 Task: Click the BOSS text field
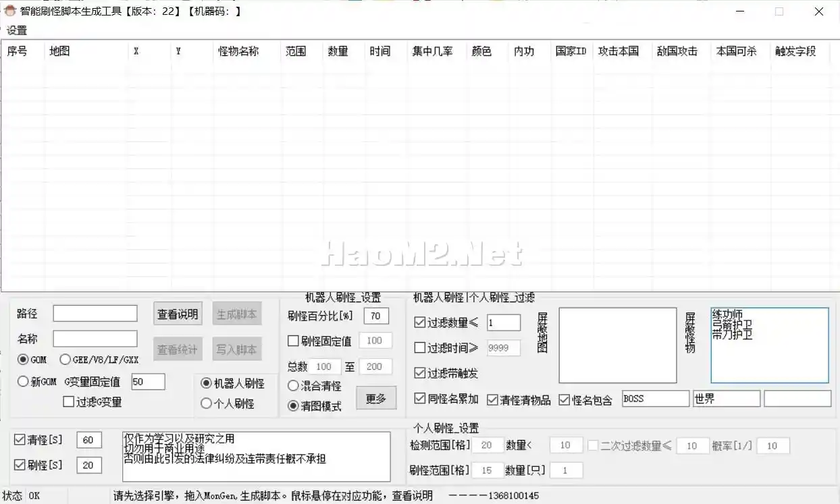click(655, 399)
